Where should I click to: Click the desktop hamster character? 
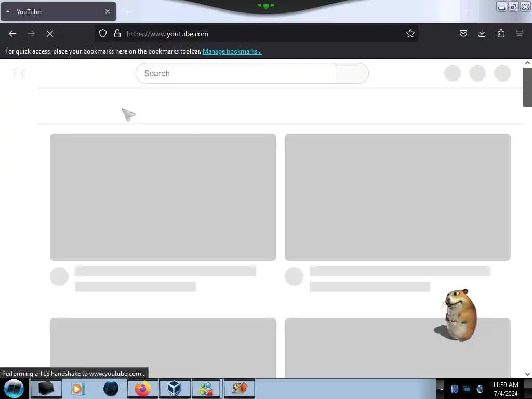point(457,315)
